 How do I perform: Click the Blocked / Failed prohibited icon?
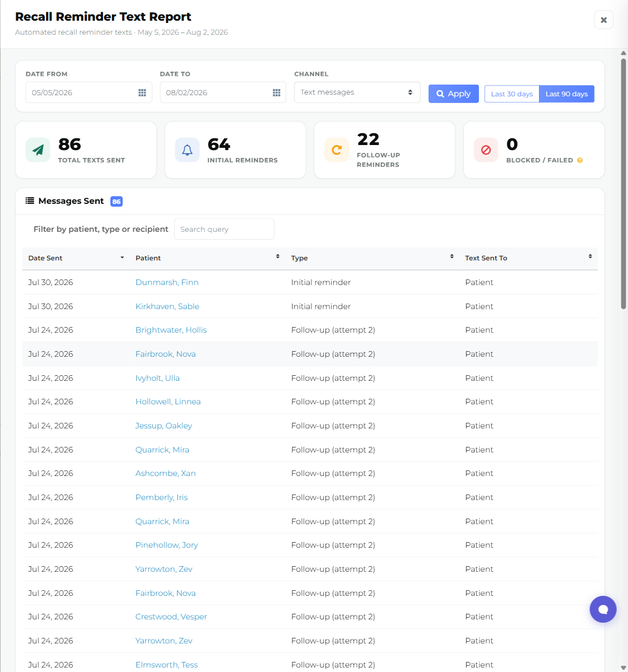click(486, 150)
